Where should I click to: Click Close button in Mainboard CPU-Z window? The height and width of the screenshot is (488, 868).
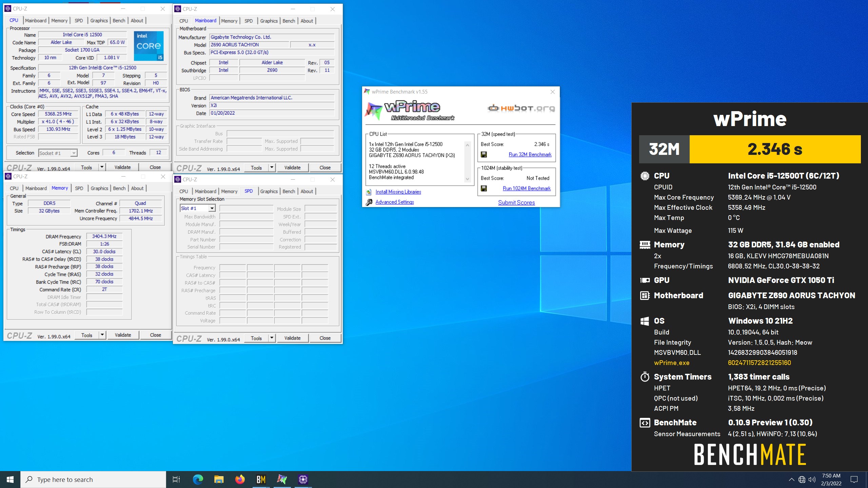[325, 168]
